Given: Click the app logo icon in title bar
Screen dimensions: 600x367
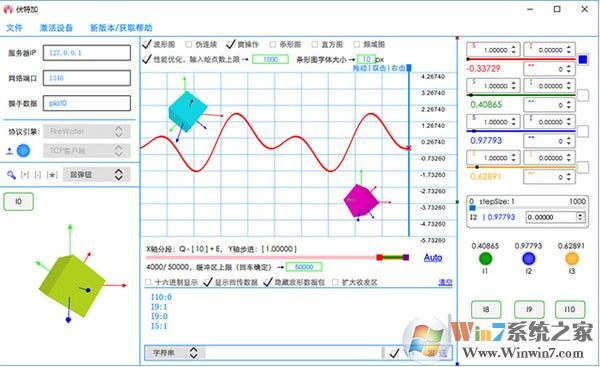Looking at the screenshot, I should (x=8, y=9).
